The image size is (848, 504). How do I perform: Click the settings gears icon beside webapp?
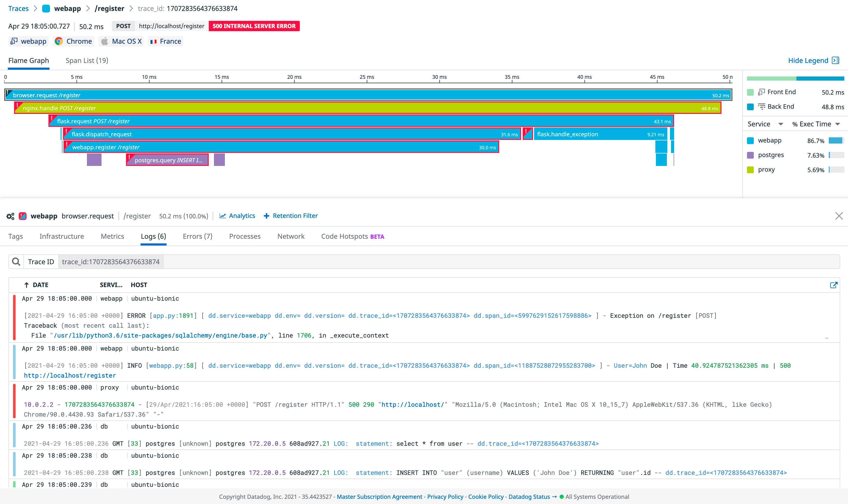[x=10, y=216]
